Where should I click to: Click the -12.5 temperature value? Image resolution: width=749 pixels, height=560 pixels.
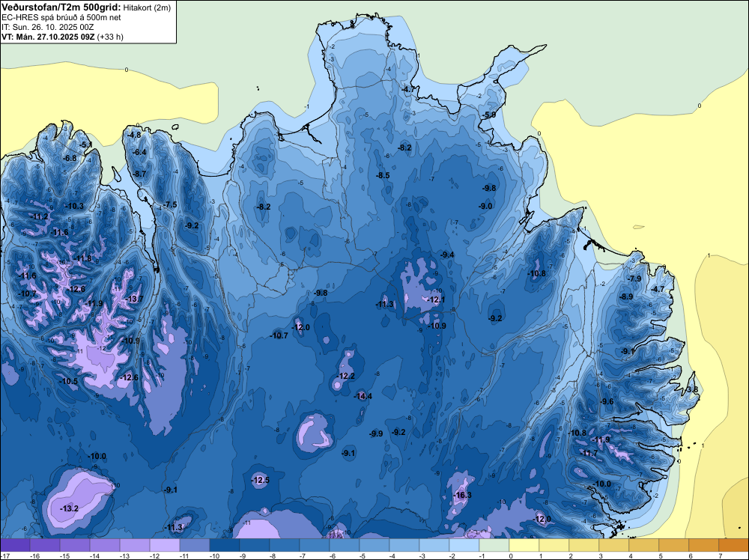point(261,481)
